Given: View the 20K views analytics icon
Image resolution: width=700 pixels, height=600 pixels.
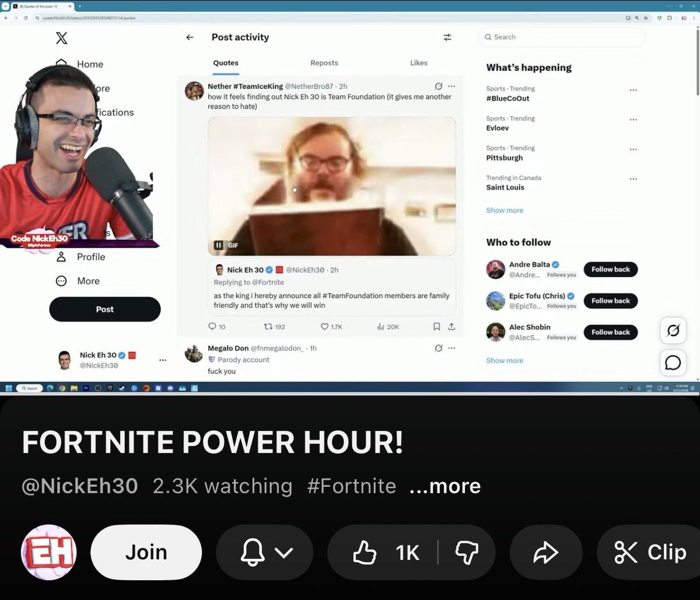Looking at the screenshot, I should (x=380, y=327).
